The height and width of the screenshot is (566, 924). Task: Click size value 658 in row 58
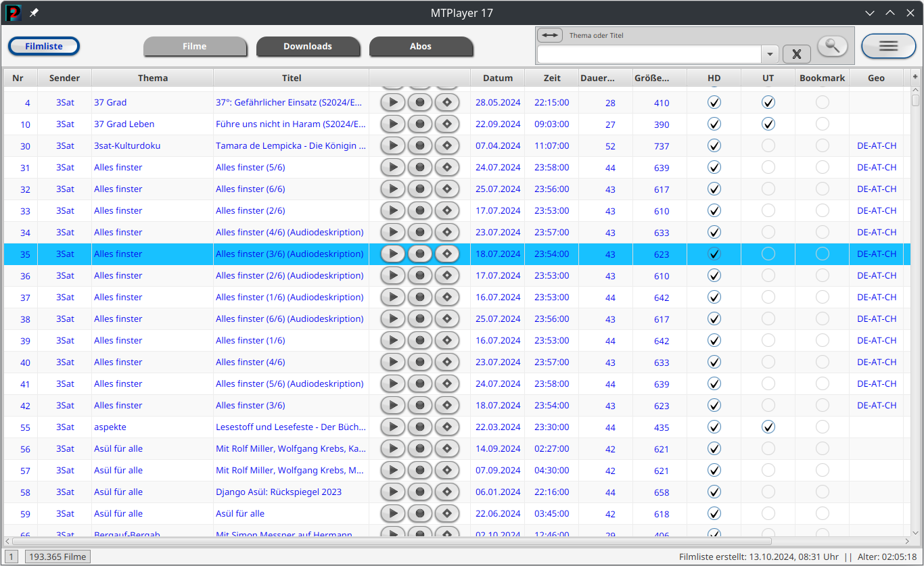(x=662, y=492)
